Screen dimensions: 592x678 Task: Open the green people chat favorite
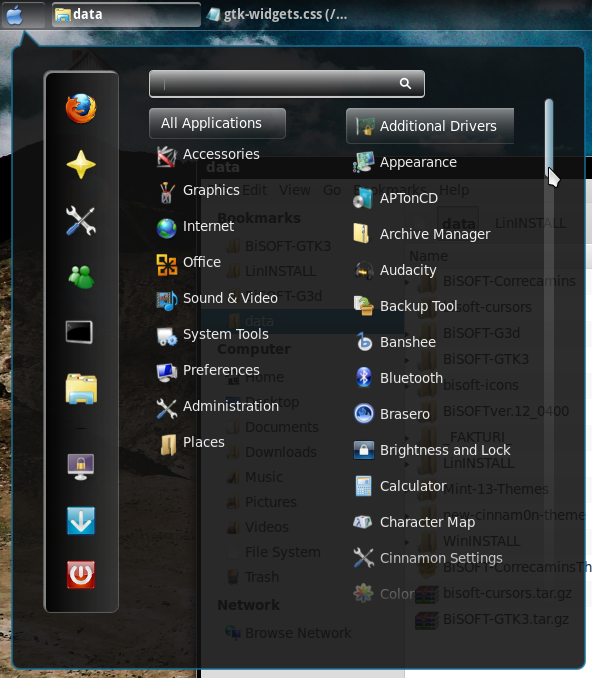coord(81,277)
